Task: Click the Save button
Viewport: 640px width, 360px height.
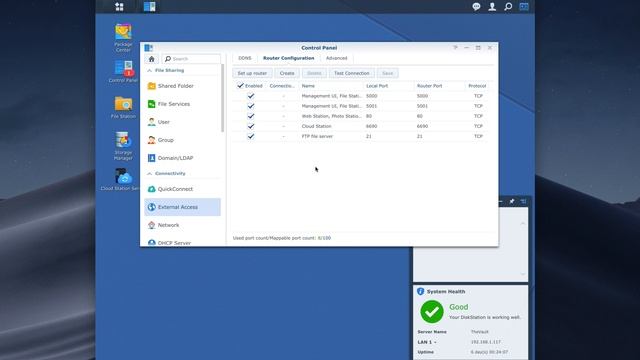Action: [x=388, y=73]
